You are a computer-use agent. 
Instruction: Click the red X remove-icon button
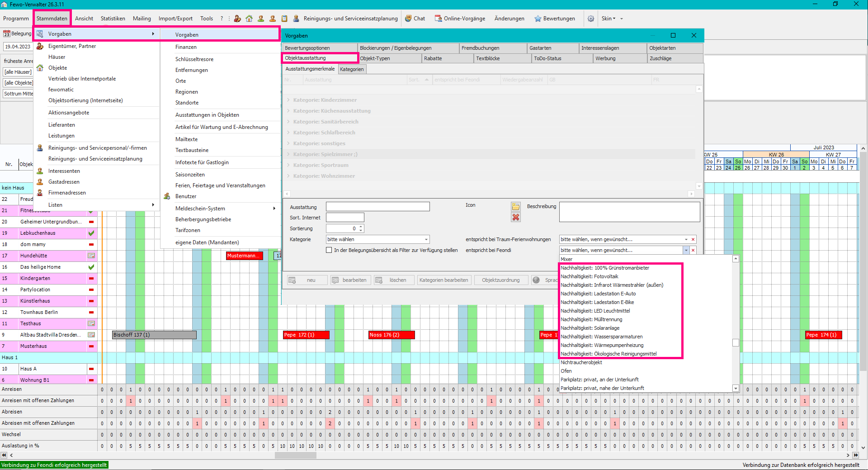pyautogui.click(x=516, y=217)
